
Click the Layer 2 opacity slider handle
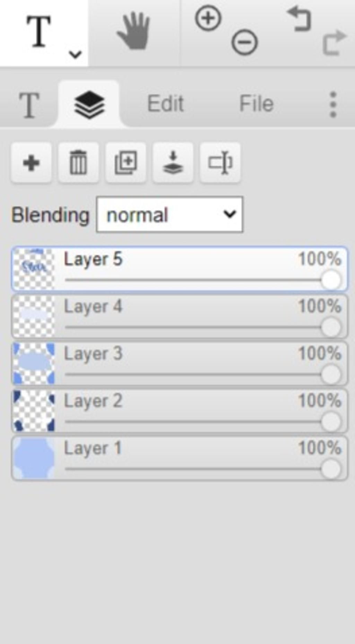point(331,422)
